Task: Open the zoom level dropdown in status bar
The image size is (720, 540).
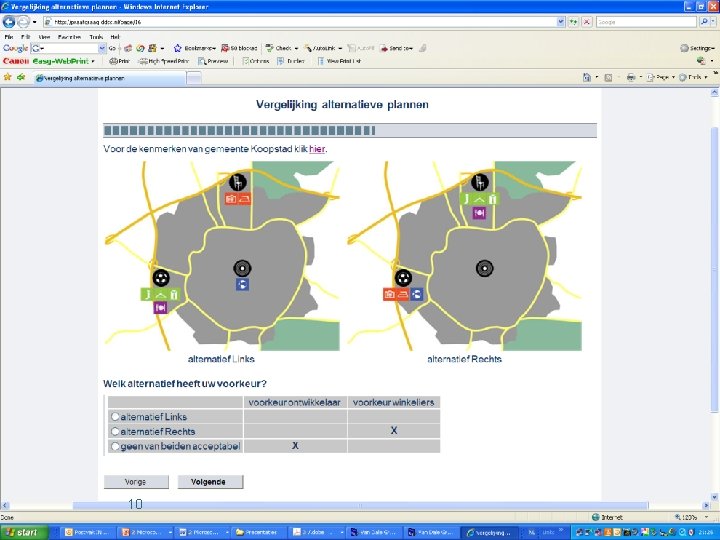Action: click(705, 517)
